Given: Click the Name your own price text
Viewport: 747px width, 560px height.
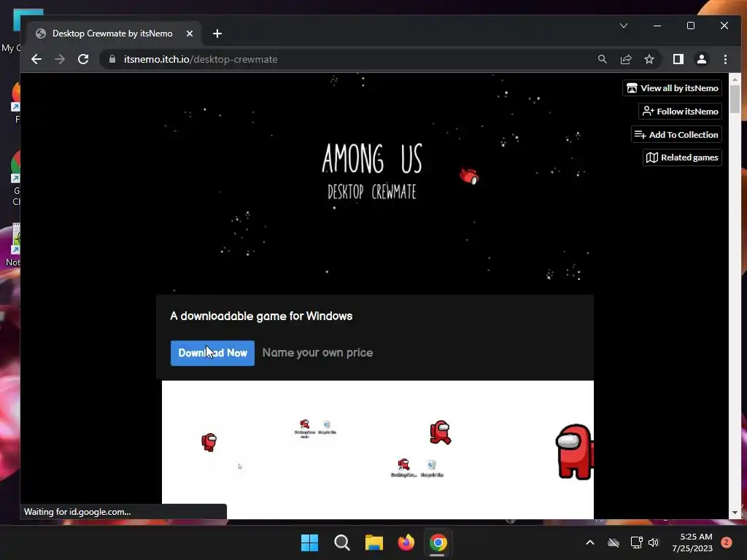Looking at the screenshot, I should 318,353.
